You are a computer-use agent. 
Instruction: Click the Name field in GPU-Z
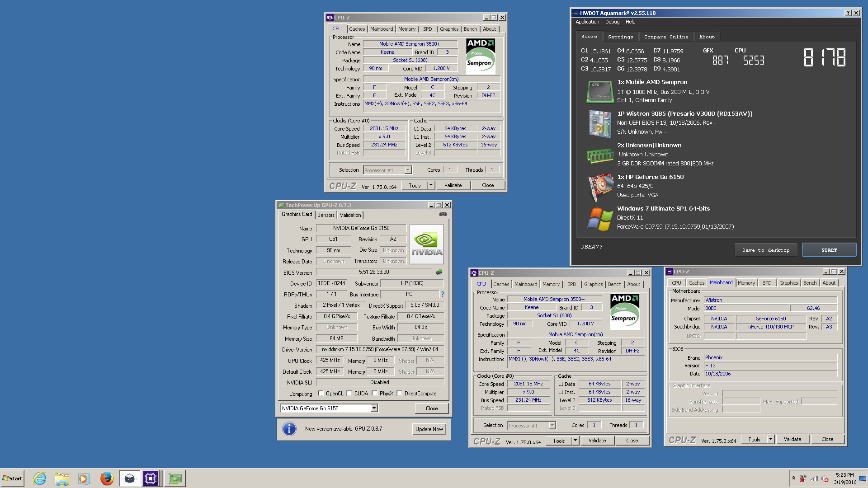pyautogui.click(x=361, y=228)
